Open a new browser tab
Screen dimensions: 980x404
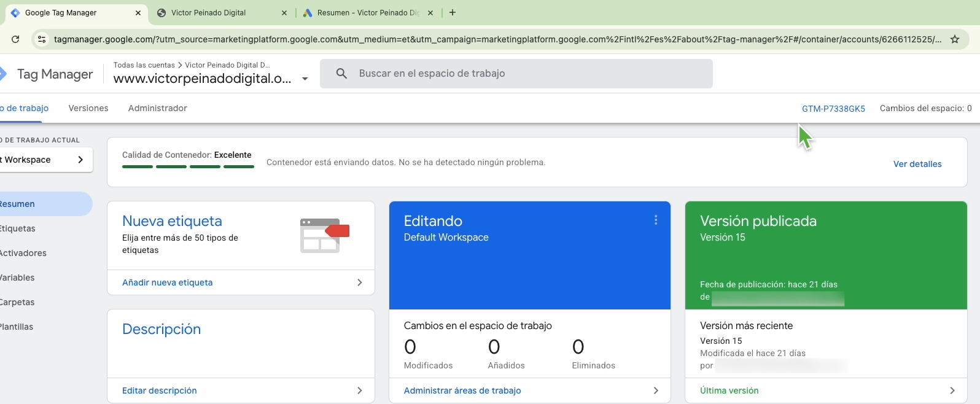[453, 12]
